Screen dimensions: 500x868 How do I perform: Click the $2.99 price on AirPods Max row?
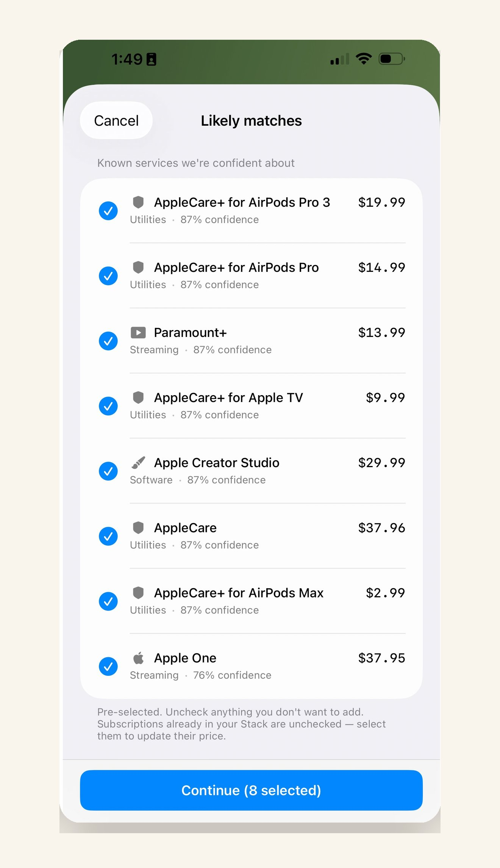pos(385,593)
